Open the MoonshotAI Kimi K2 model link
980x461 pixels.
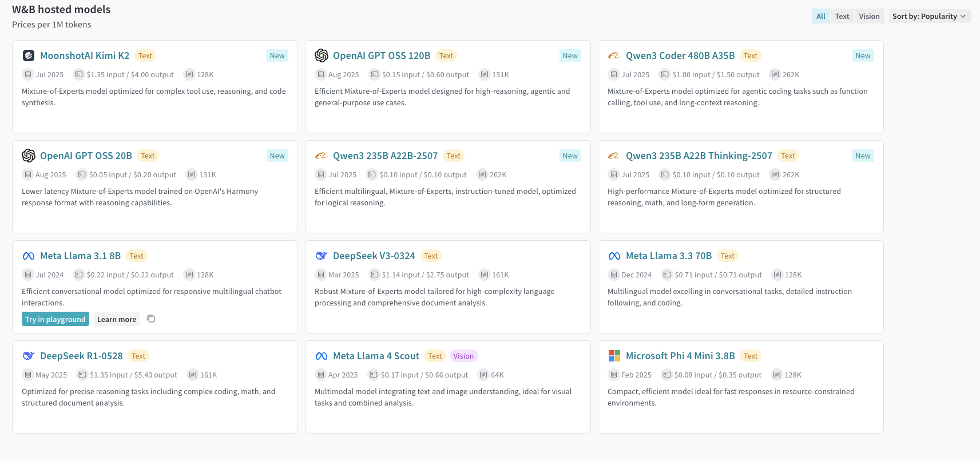(85, 55)
